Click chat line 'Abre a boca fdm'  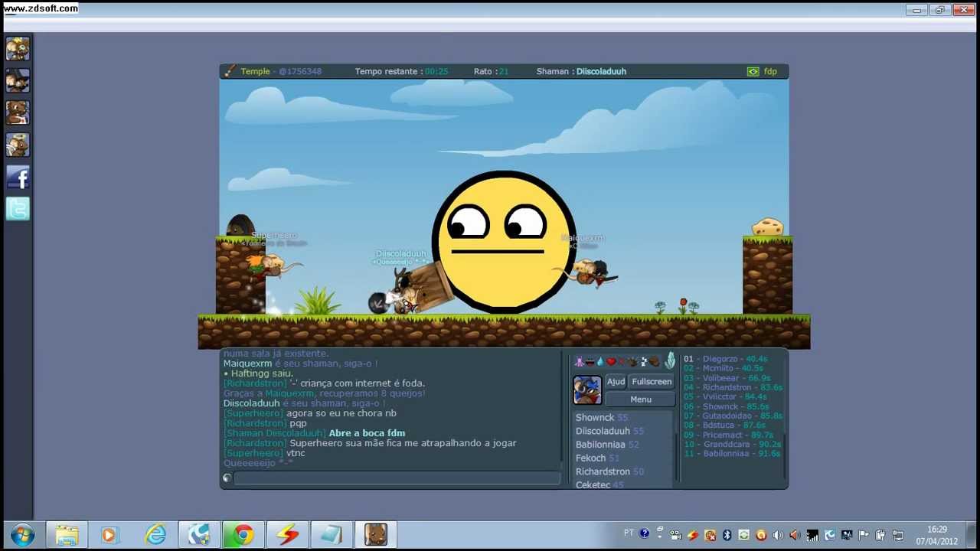pyautogui.click(x=367, y=433)
